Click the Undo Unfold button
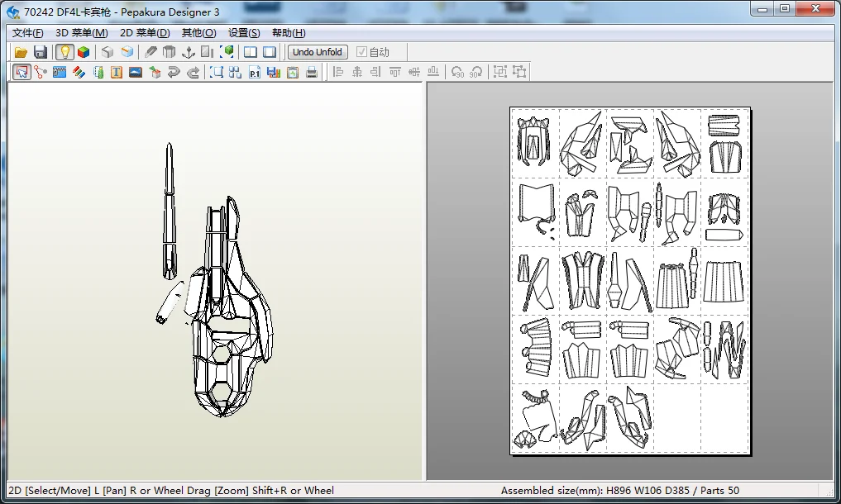Image resolution: width=841 pixels, height=504 pixels. click(x=318, y=52)
